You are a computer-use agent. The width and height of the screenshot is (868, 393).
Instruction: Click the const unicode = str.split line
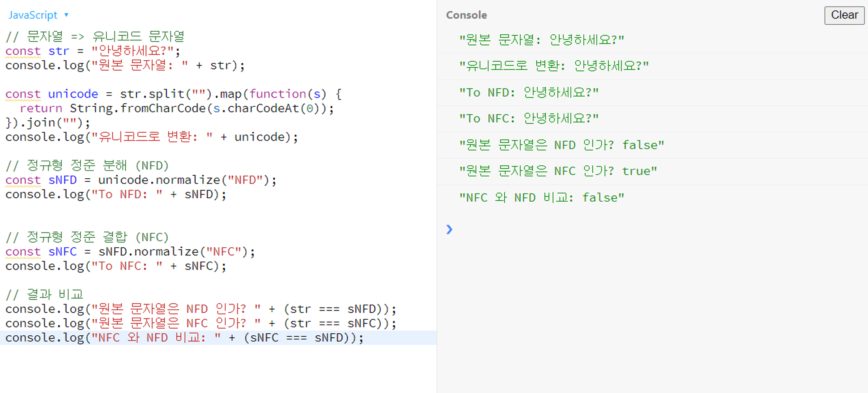coord(174,94)
